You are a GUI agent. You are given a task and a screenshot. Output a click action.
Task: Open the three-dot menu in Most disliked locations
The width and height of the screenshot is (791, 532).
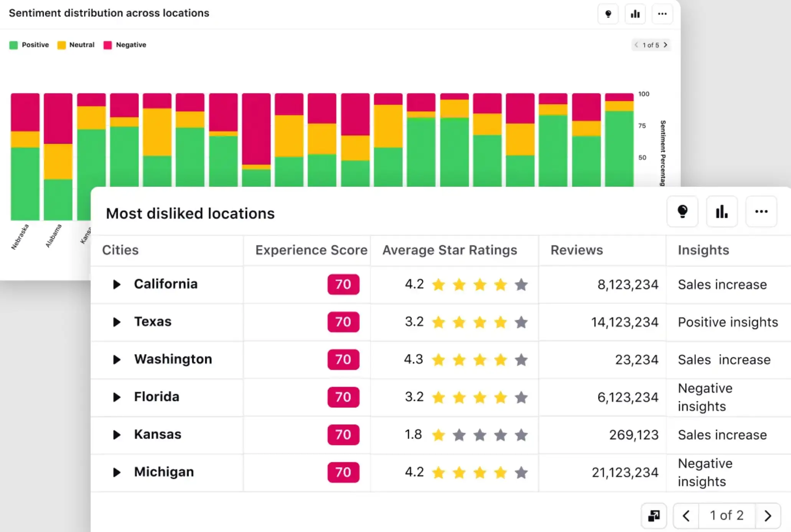point(761,212)
